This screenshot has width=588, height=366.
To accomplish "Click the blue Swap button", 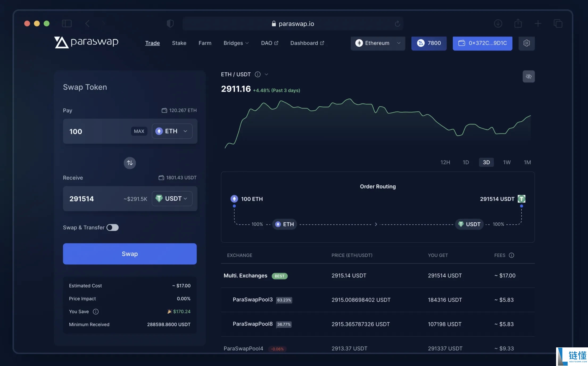I will [x=130, y=254].
